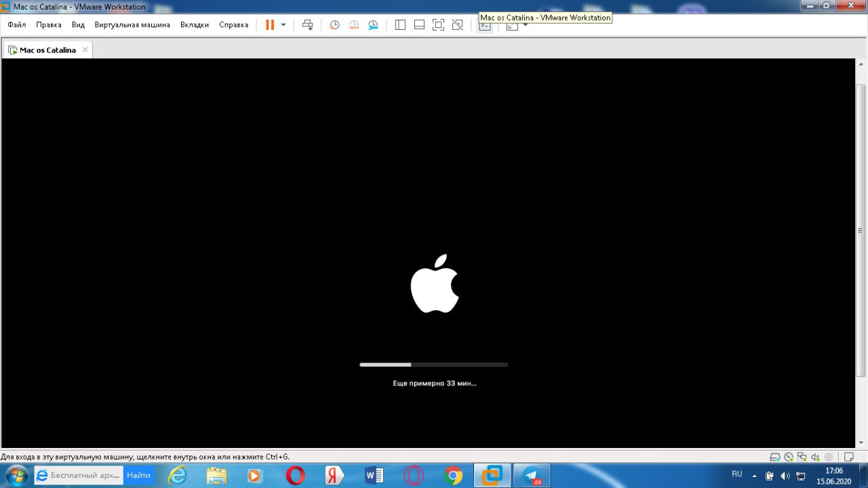
Task: Click the clock showing 17:06
Action: tap(833, 470)
